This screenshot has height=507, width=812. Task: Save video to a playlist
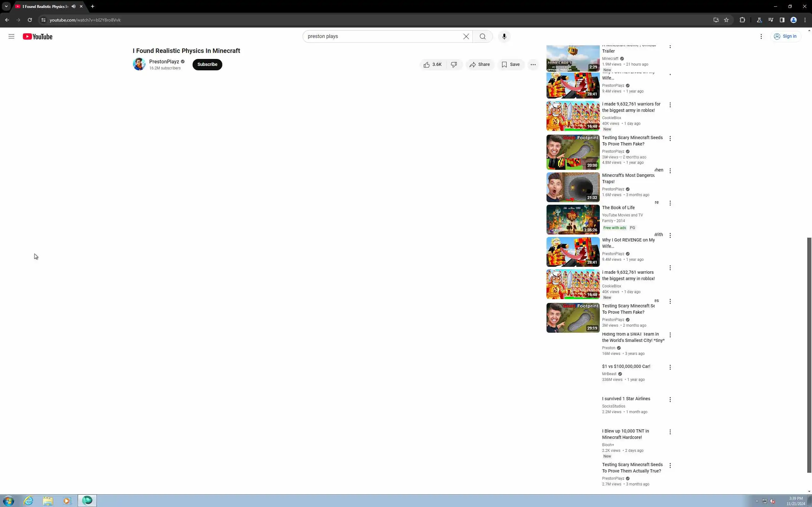[x=511, y=64]
